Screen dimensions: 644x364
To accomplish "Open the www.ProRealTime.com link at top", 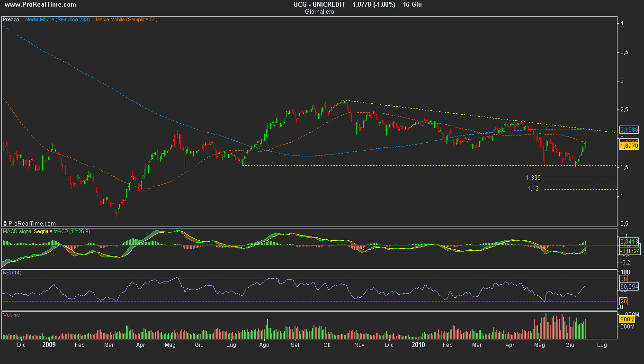I will point(40,4).
